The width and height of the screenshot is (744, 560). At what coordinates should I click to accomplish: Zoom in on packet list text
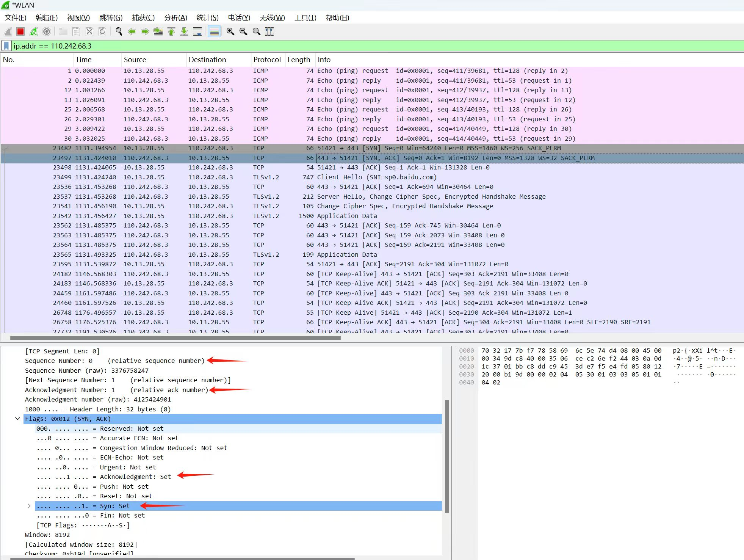pos(230,31)
